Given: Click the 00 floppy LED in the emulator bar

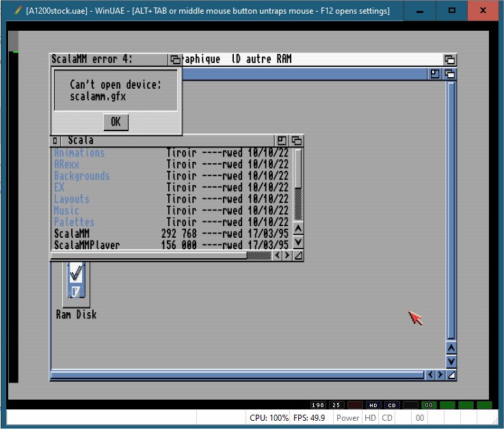Looking at the screenshot, I should pos(429,405).
